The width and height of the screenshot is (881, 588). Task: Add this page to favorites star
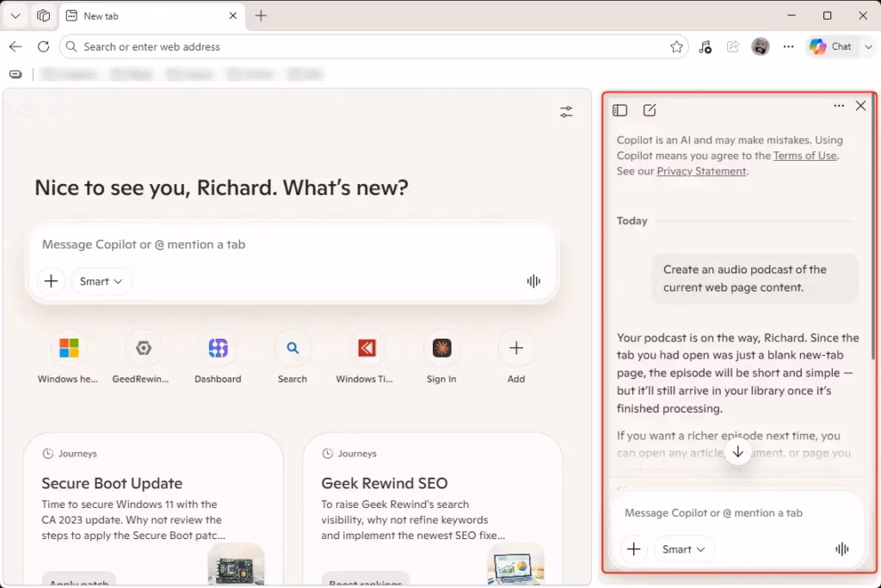pos(676,46)
